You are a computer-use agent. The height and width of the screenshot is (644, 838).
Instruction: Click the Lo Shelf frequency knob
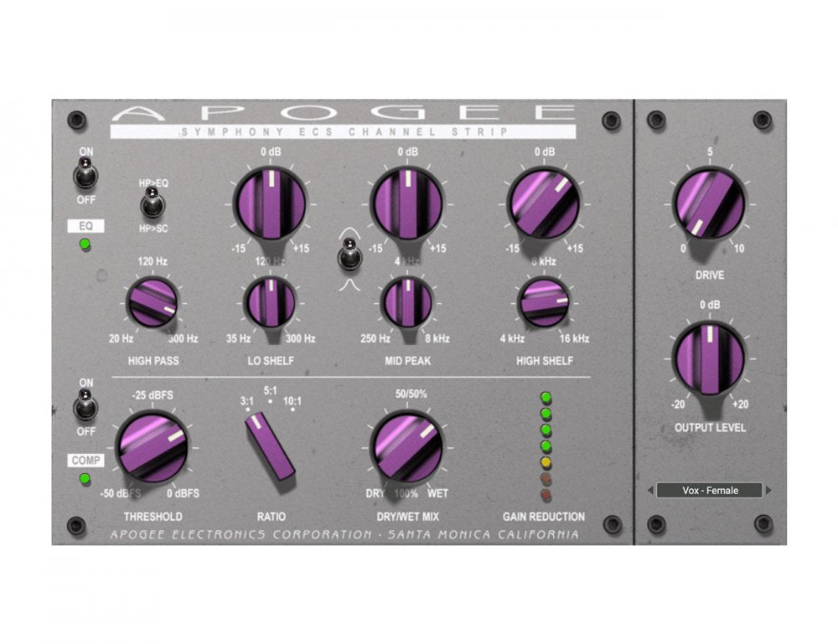coord(270,302)
